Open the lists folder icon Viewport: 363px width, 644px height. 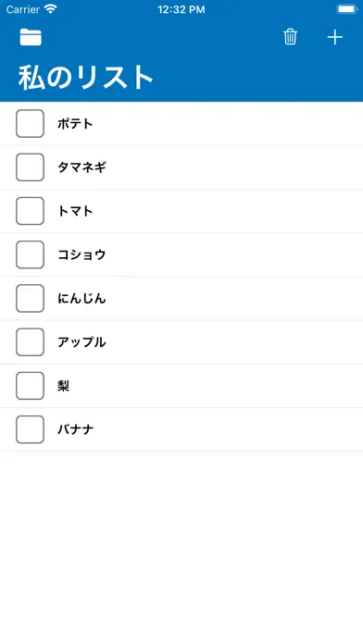click(x=31, y=37)
